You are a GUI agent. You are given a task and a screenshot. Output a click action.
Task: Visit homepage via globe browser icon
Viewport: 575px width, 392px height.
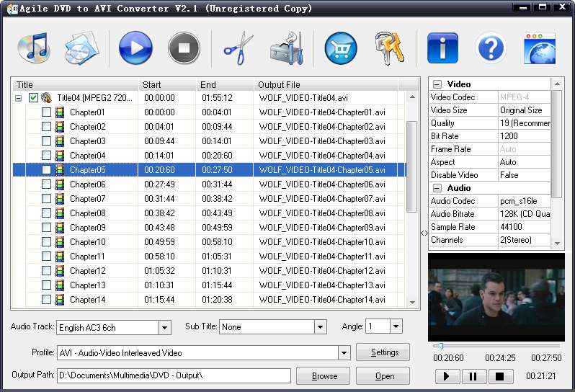click(x=540, y=48)
